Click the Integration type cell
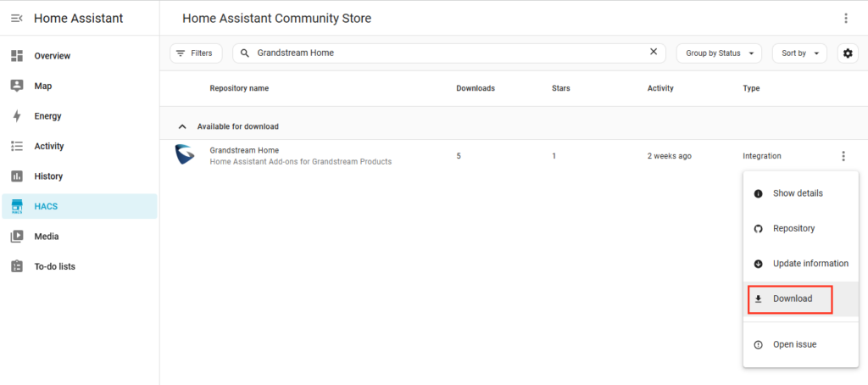The height and width of the screenshot is (385, 868). coord(762,156)
